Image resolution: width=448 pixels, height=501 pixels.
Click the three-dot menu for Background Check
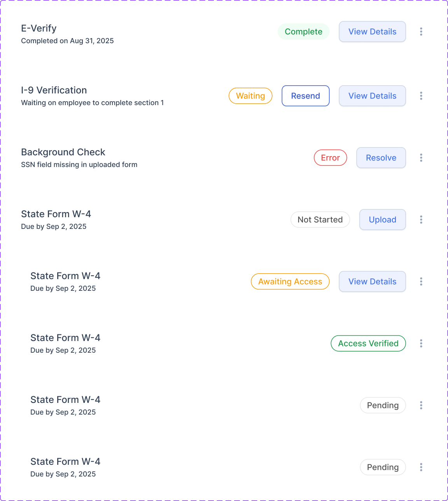tap(421, 158)
